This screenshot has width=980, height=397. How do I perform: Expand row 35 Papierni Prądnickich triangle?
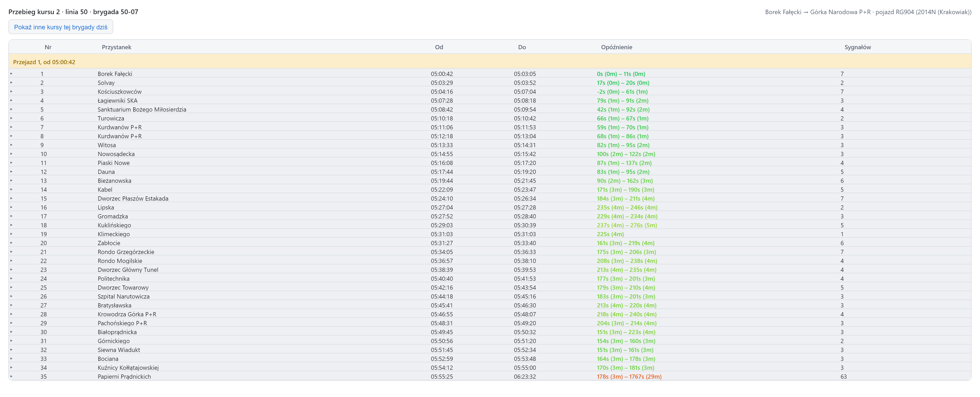(x=12, y=377)
